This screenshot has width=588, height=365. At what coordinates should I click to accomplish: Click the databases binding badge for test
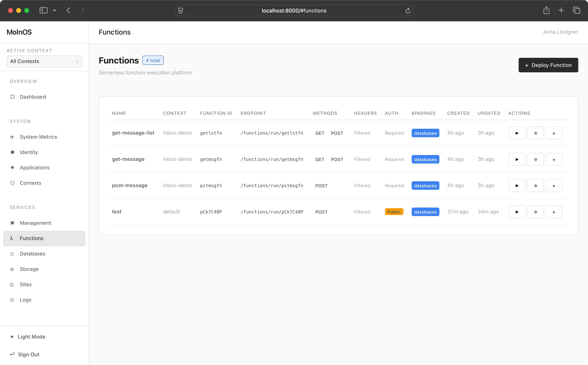click(425, 212)
